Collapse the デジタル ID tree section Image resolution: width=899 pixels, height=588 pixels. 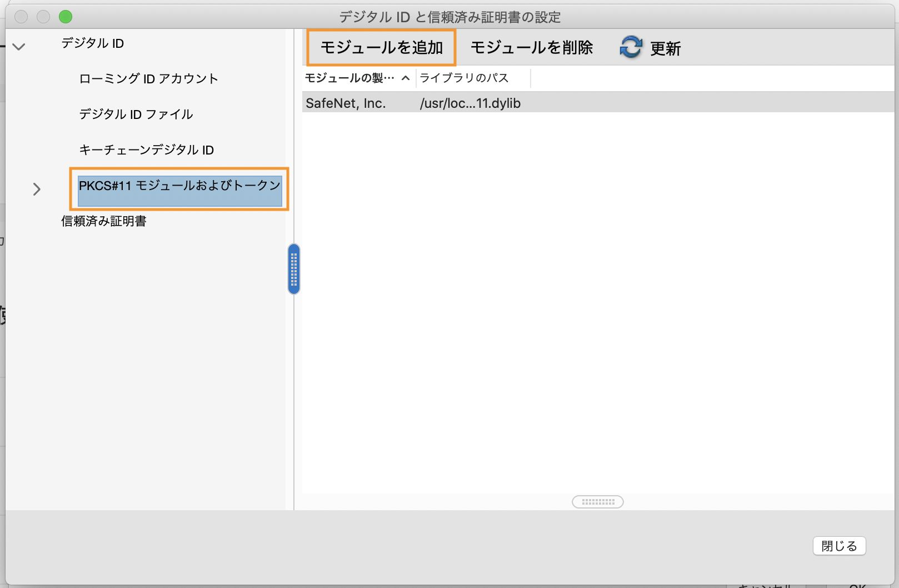[19, 47]
